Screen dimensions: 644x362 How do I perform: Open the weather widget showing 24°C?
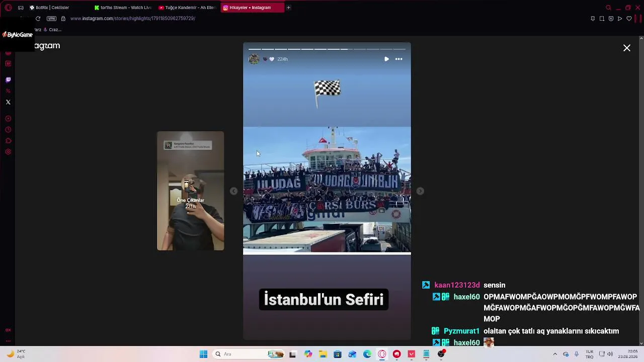pyautogui.click(x=15, y=354)
